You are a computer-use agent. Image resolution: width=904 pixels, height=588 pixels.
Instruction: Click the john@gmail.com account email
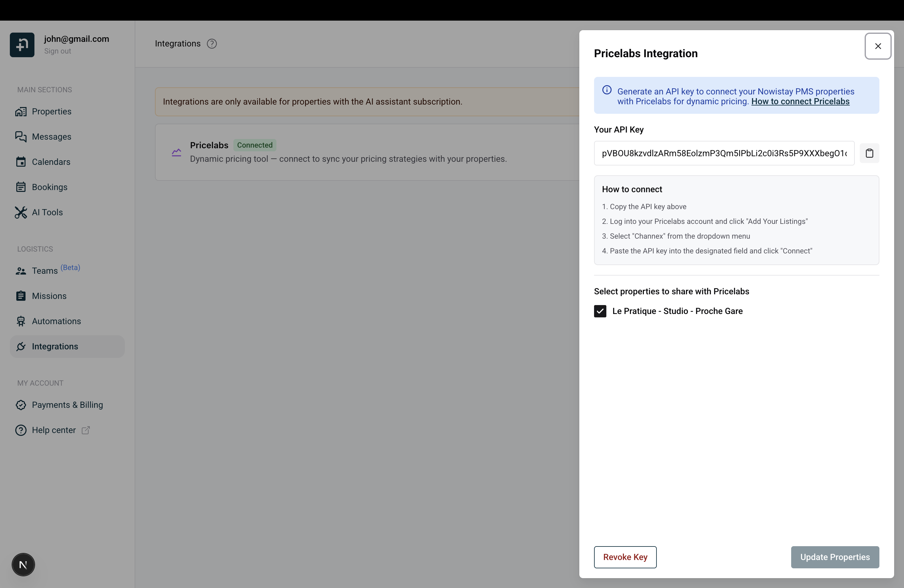pos(76,39)
